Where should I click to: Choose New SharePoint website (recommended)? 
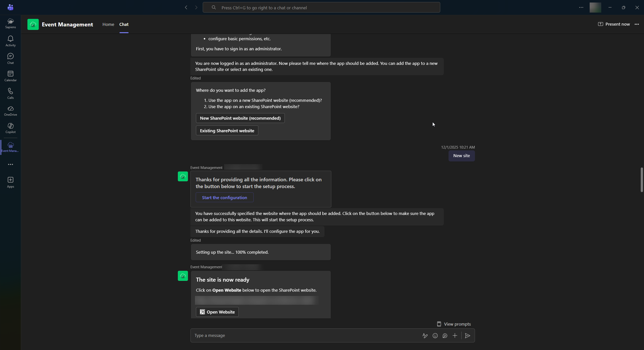coord(240,118)
